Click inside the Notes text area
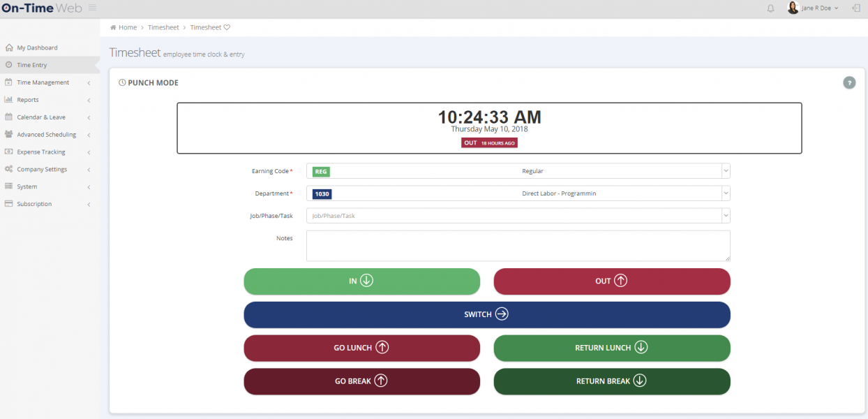Viewport: 868px width, 419px height. tap(518, 246)
